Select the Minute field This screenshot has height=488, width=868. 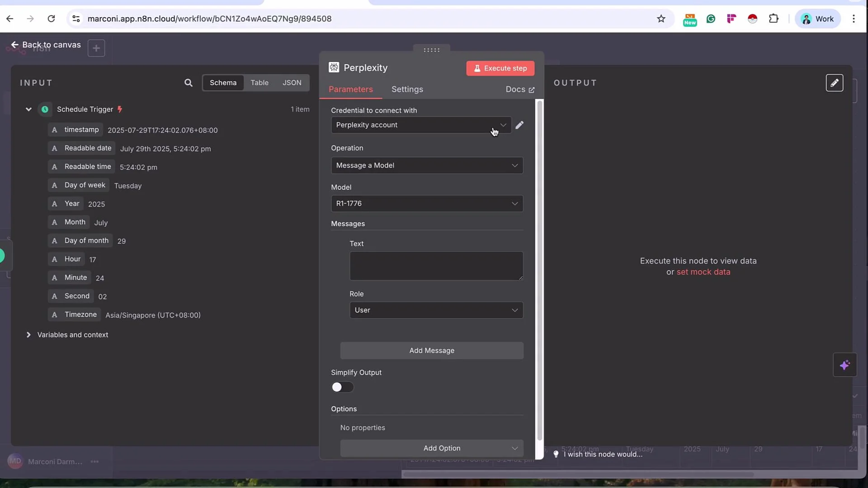70,278
